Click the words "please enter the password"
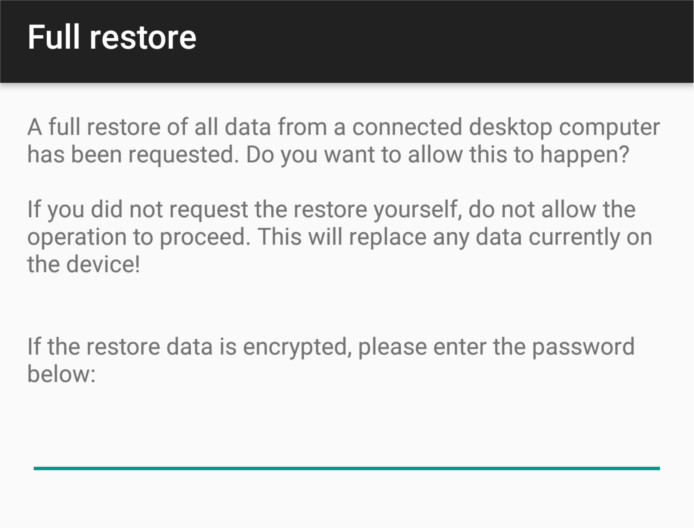This screenshot has width=694, height=528. [496, 348]
